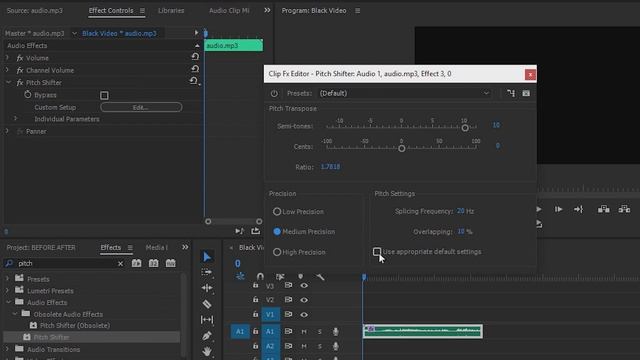
Task: Expand Individual Parameters
Action: (16, 119)
